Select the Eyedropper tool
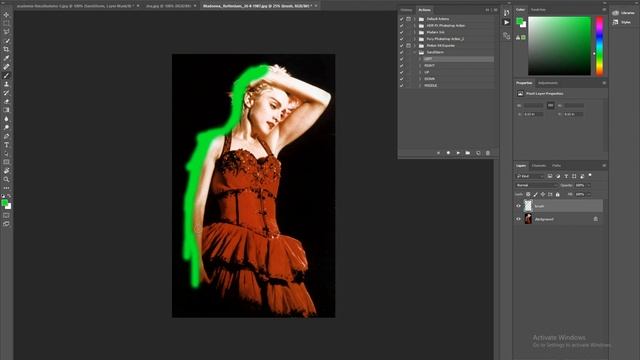 [x=6, y=58]
